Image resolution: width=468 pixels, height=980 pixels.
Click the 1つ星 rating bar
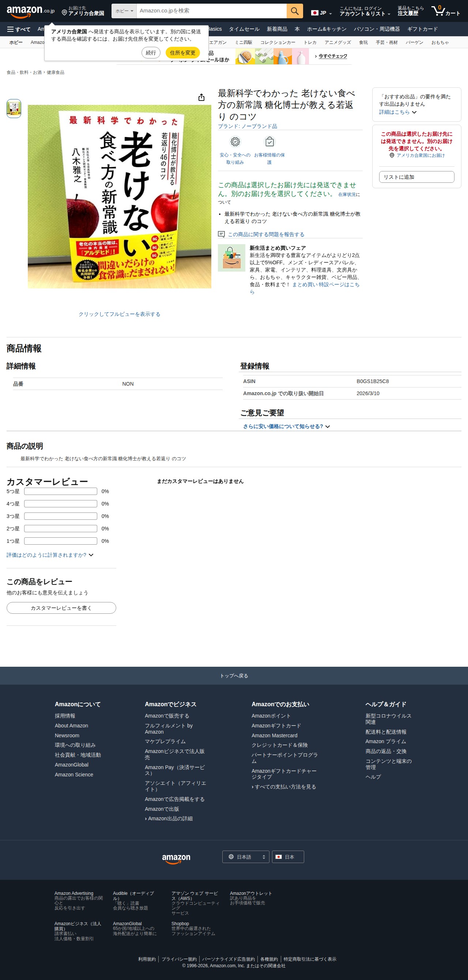click(x=60, y=541)
